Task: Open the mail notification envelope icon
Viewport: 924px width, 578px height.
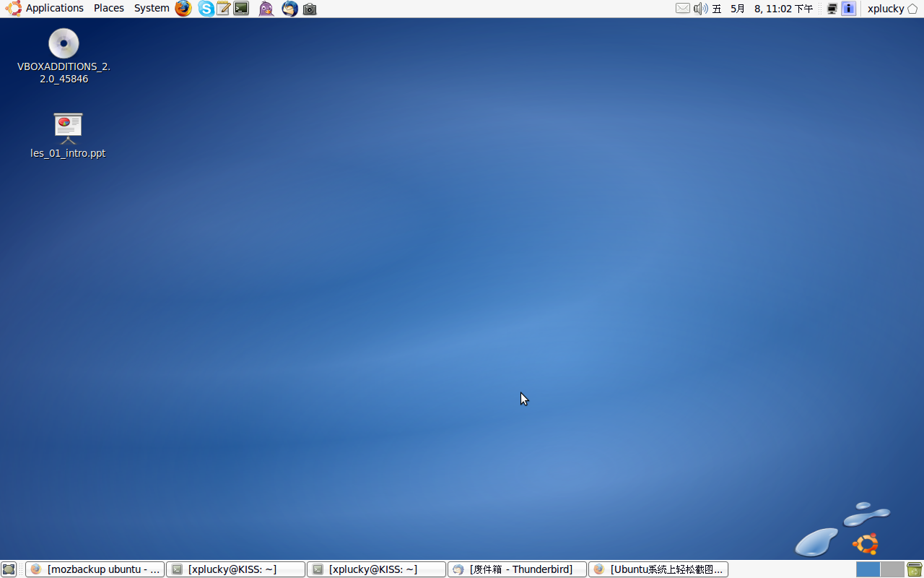Action: point(683,9)
